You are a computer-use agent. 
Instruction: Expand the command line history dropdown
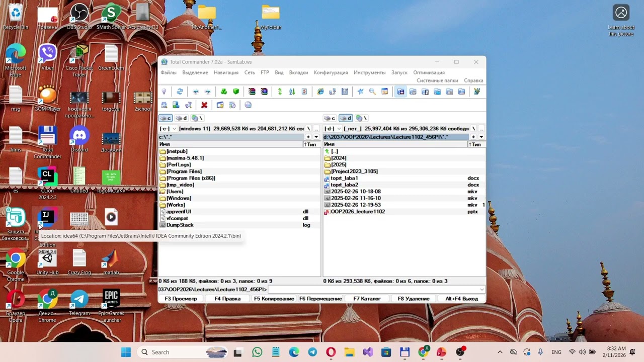[x=482, y=290]
